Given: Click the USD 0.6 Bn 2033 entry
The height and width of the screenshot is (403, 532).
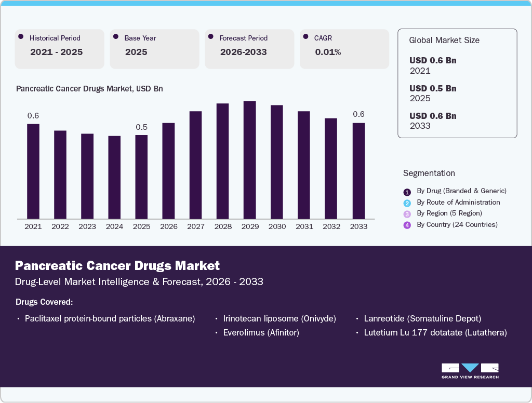Looking at the screenshot, I should coord(433,121).
